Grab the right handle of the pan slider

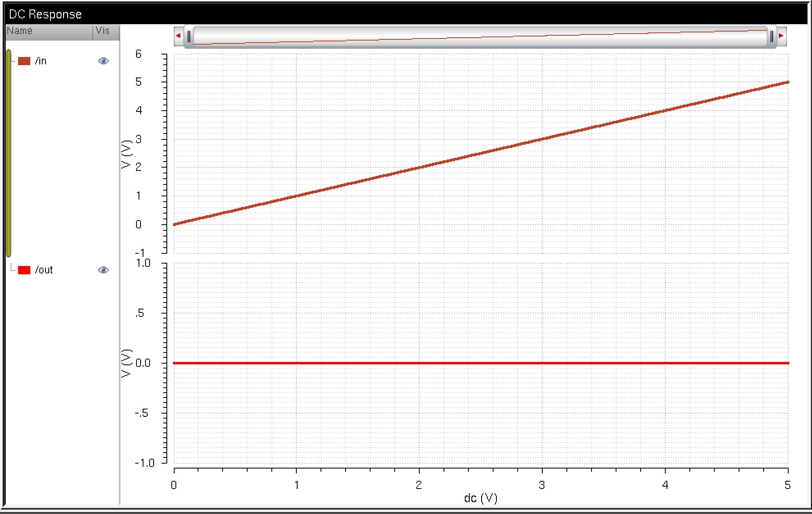pyautogui.click(x=772, y=36)
